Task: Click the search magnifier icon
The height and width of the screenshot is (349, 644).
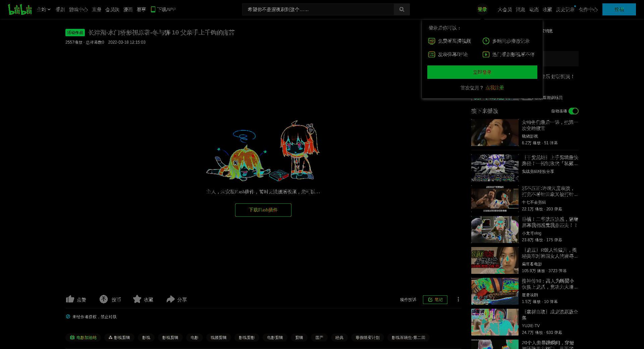Action: click(x=402, y=9)
